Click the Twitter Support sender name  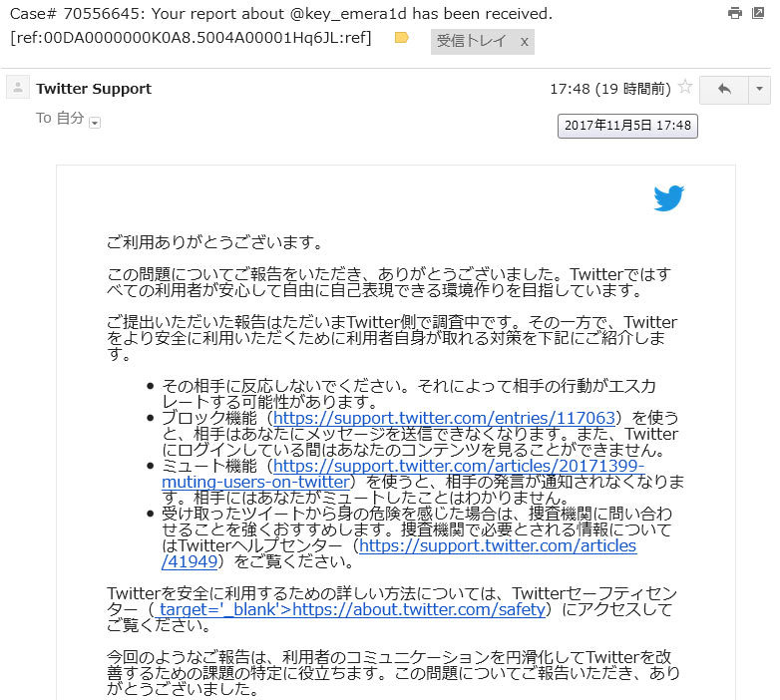(94, 89)
